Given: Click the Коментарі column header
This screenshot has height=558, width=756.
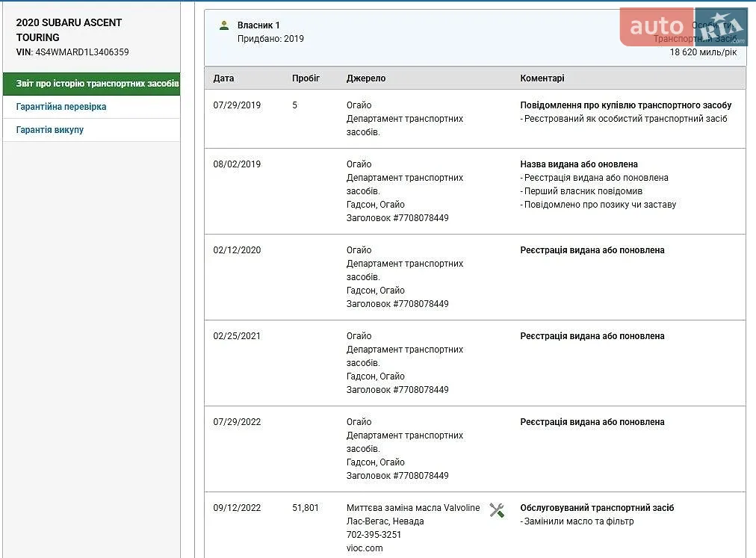Looking at the screenshot, I should (542, 78).
